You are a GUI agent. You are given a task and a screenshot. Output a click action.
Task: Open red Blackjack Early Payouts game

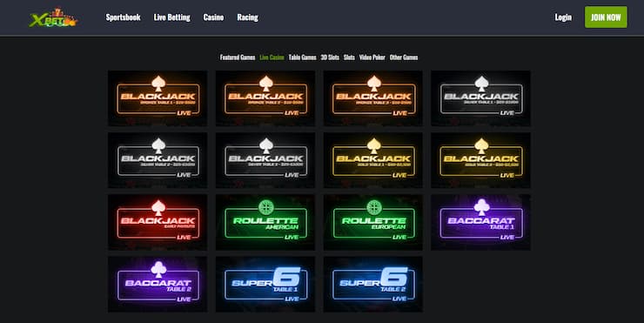(158, 222)
